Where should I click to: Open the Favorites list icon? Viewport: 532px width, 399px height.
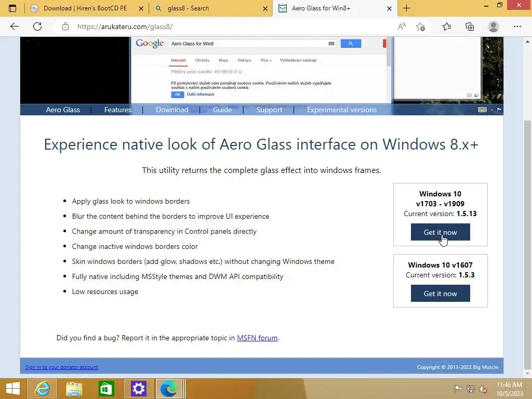click(447, 26)
